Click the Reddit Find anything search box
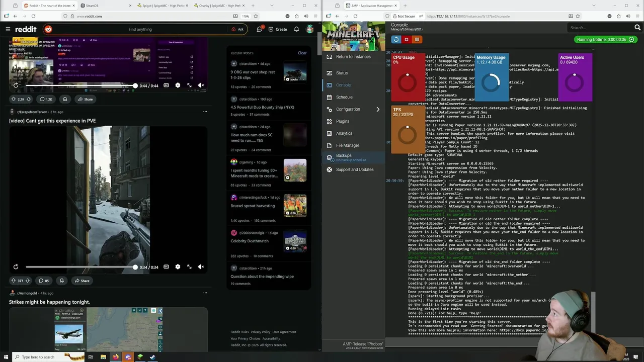 click(x=140, y=29)
